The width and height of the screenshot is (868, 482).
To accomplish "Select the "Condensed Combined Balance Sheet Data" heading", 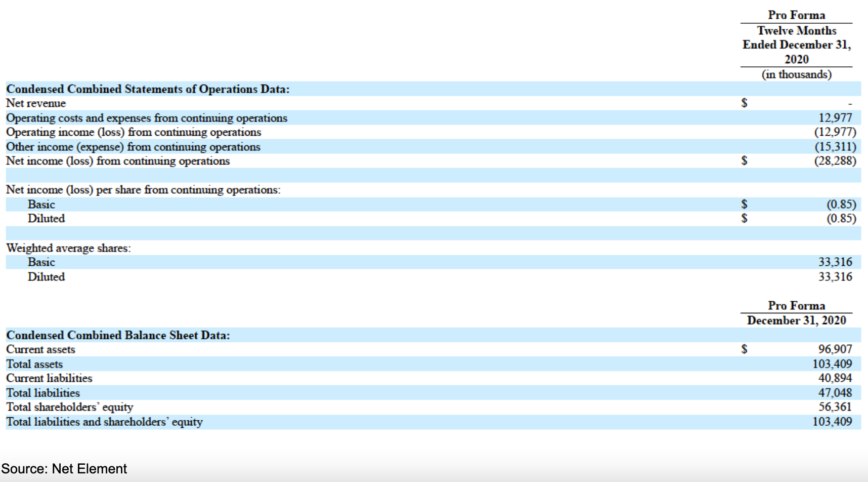I will (x=118, y=335).
